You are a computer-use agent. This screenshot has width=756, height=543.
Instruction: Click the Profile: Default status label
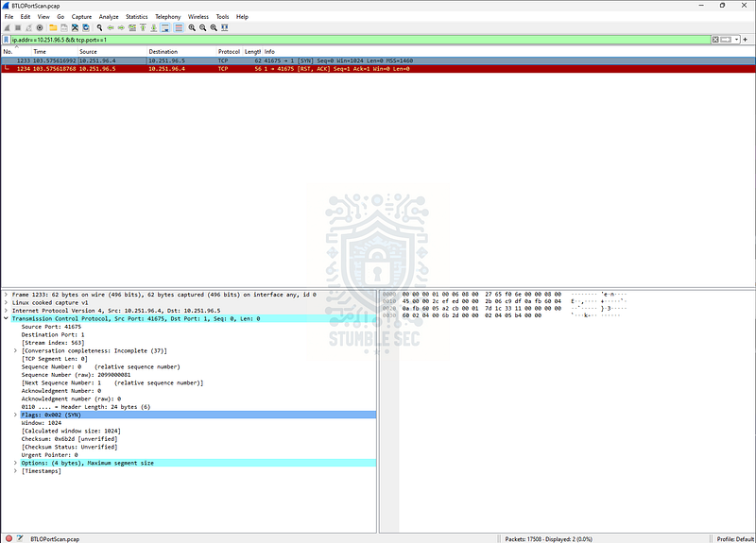tap(735, 539)
